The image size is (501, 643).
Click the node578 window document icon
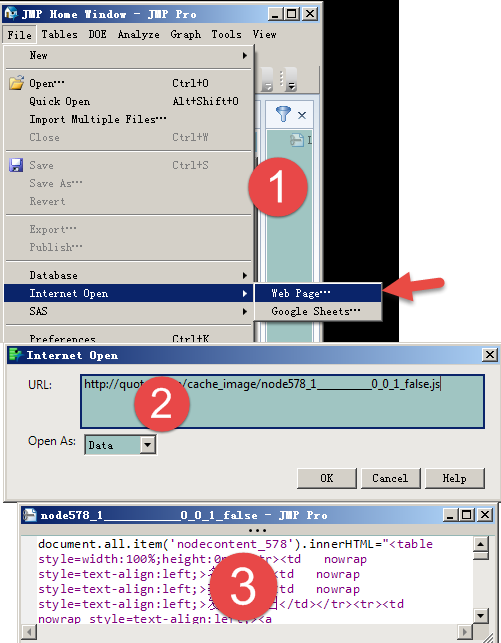point(30,515)
